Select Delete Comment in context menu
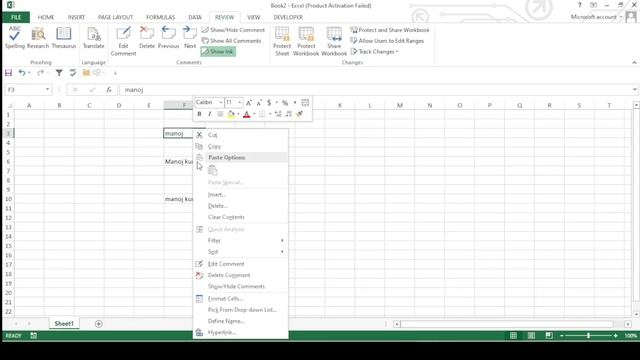Screen dimensions: 640x360 (x=240, y=275)
